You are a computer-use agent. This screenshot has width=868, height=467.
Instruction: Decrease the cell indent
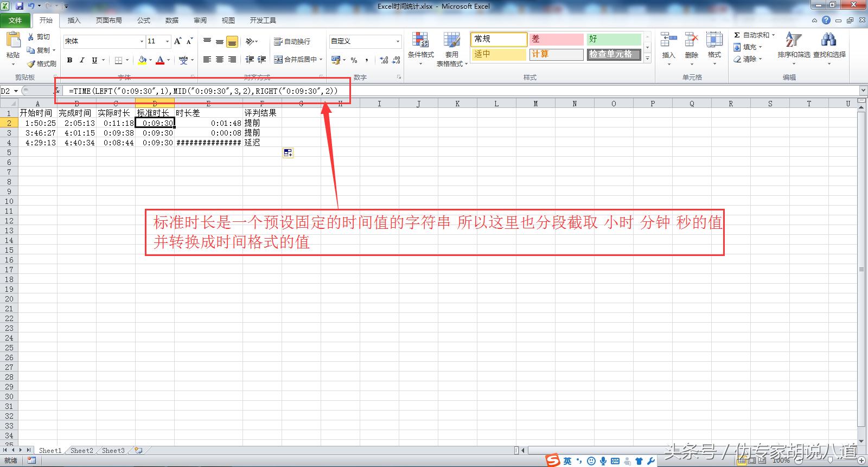point(250,60)
